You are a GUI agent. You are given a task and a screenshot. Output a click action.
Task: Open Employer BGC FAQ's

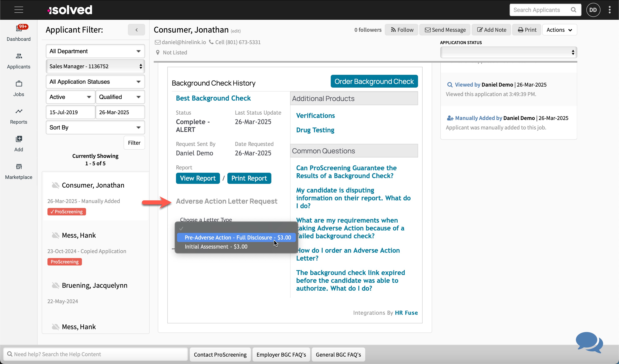click(281, 355)
